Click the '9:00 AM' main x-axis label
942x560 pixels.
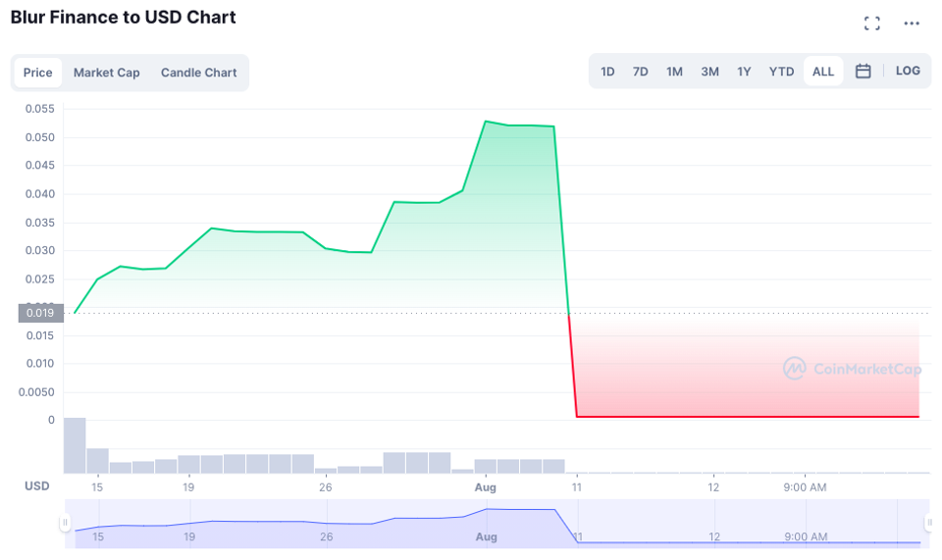coord(805,487)
